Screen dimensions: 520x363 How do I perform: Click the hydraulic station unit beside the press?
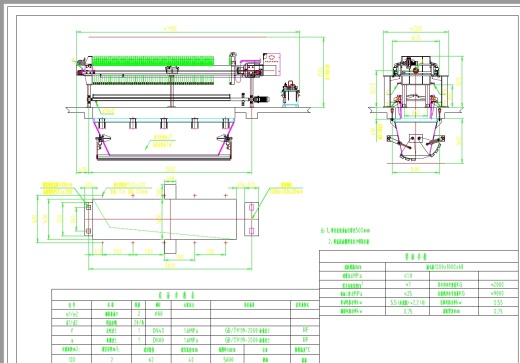(x=290, y=94)
